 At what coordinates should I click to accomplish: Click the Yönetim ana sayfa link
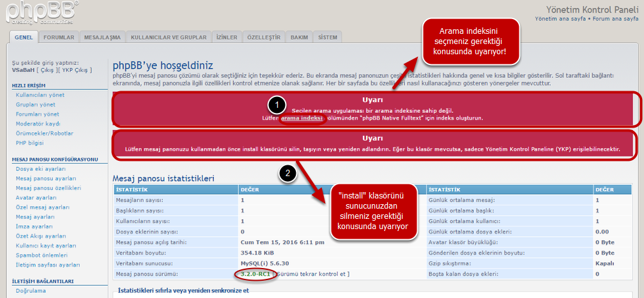click(x=560, y=19)
